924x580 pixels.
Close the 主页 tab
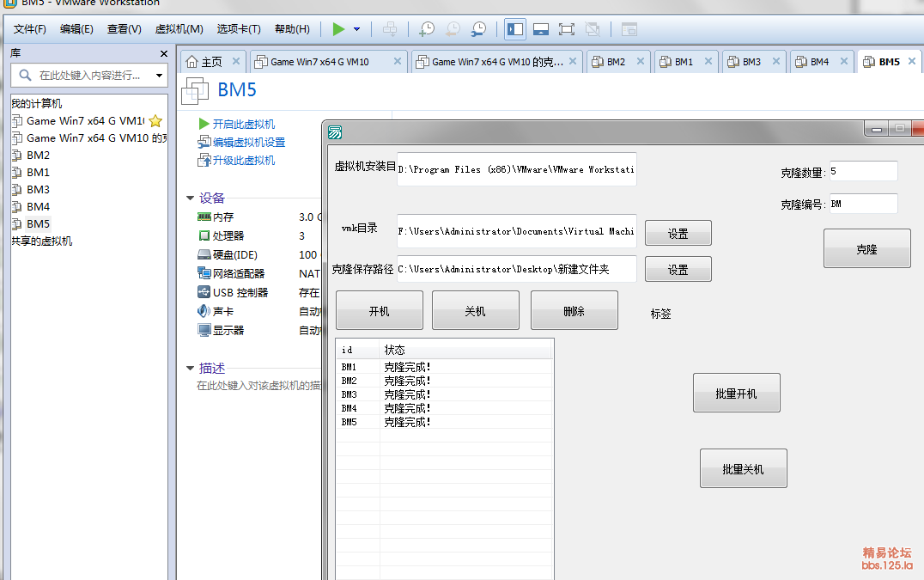pos(235,61)
